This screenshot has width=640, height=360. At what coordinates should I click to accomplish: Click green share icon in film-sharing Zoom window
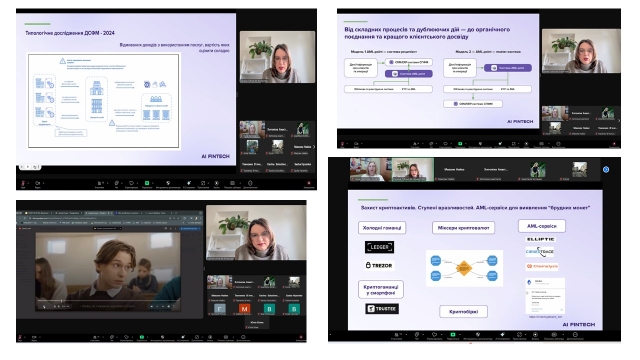coord(142,337)
